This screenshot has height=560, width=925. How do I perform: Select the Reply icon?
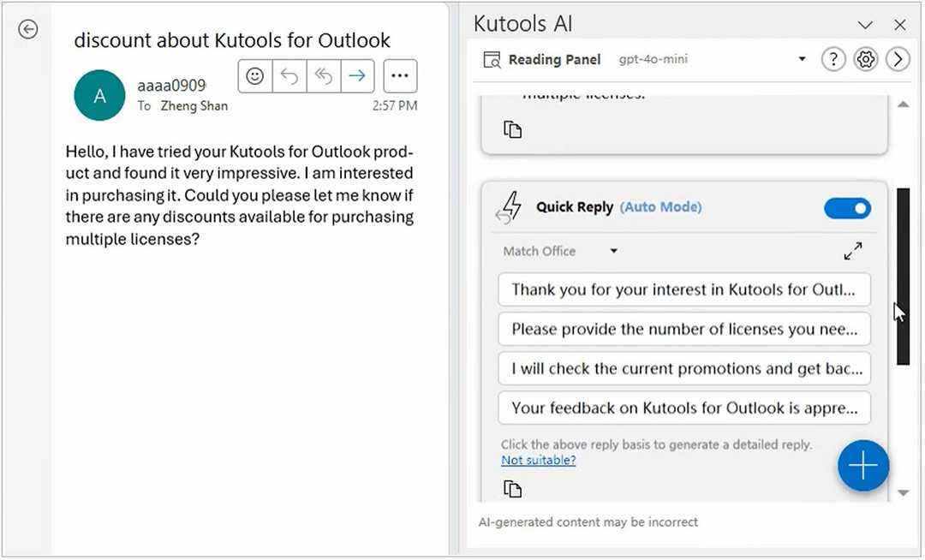pyautogui.click(x=289, y=76)
